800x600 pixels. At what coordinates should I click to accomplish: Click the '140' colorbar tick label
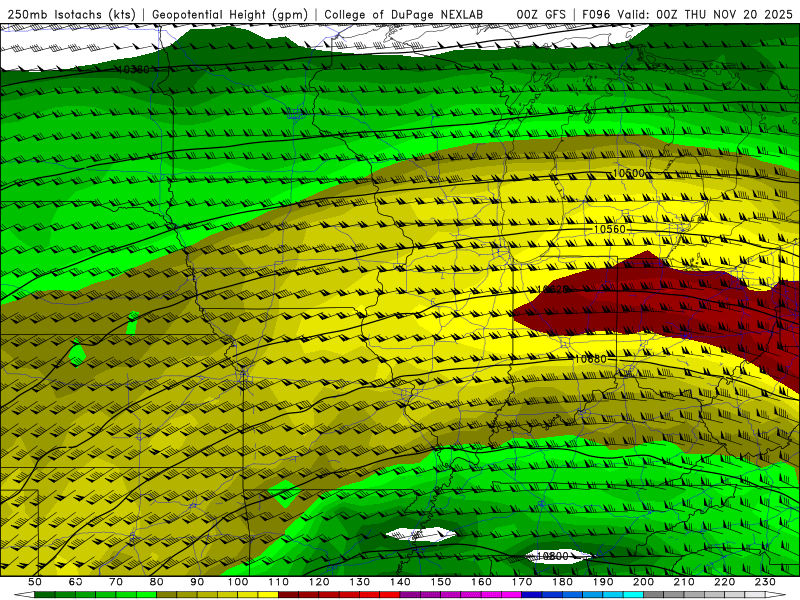coord(400,582)
